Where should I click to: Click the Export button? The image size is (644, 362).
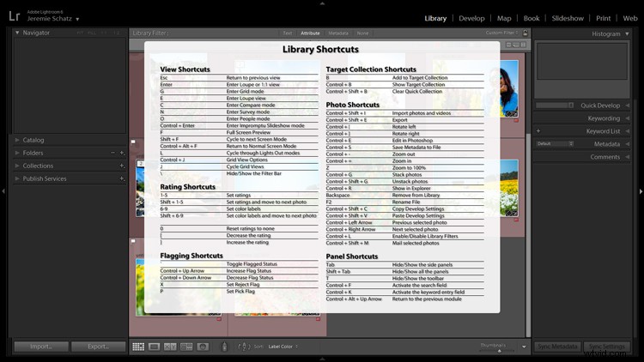[98, 347]
